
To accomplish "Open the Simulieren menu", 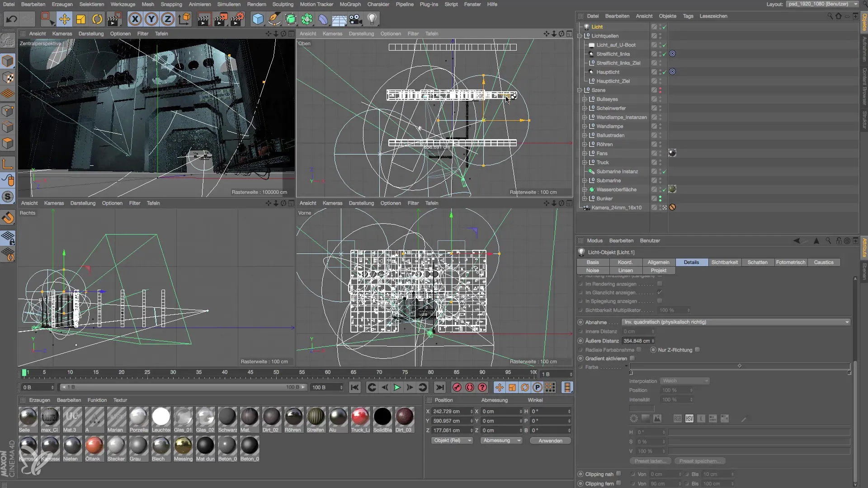I will pos(229,4).
